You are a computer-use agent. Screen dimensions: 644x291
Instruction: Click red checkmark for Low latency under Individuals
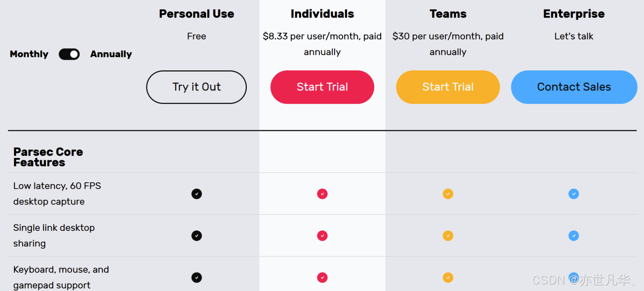click(322, 194)
